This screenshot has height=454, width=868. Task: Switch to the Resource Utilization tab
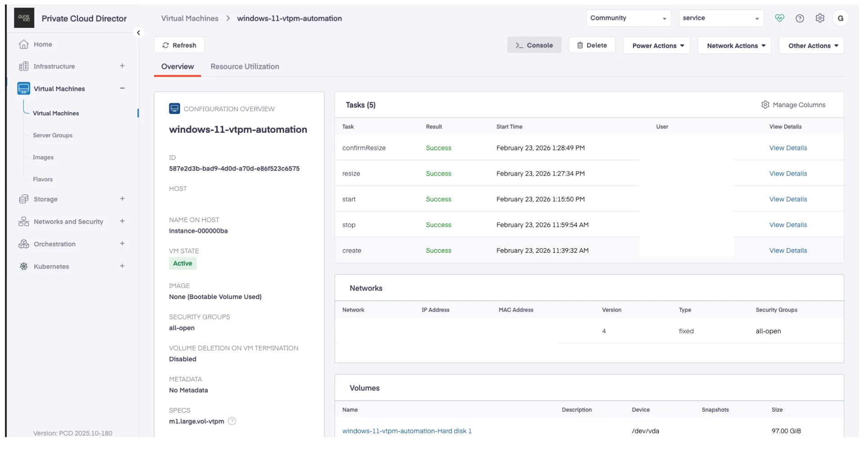[x=244, y=66]
